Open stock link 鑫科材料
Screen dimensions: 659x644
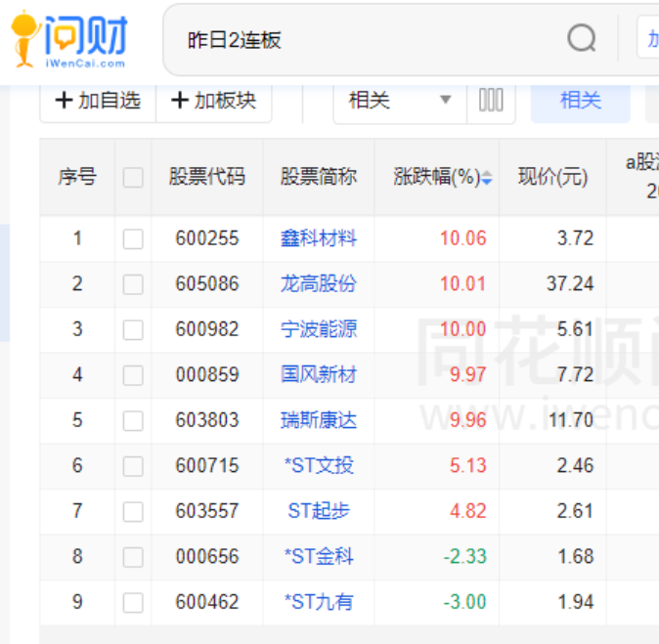[319, 238]
